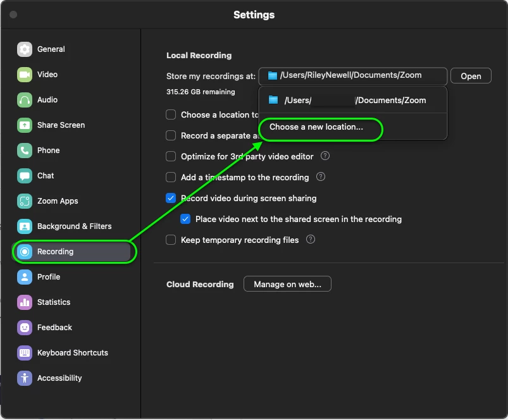Click help icon beside Add a timestamp

tap(320, 176)
